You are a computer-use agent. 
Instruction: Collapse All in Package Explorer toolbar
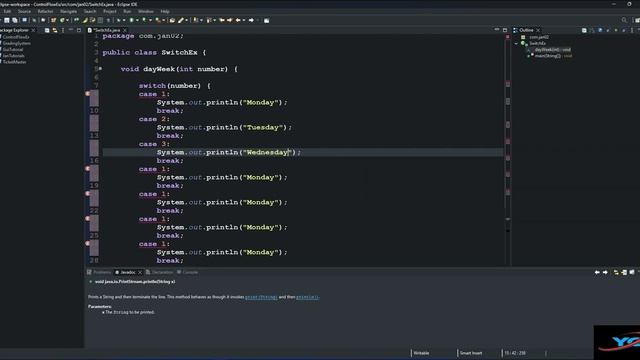click(47, 30)
